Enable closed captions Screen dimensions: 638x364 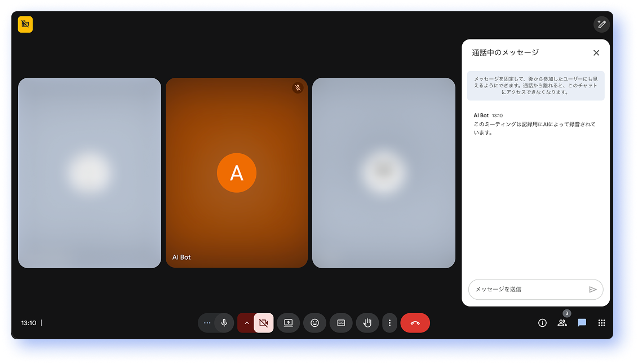point(341,323)
